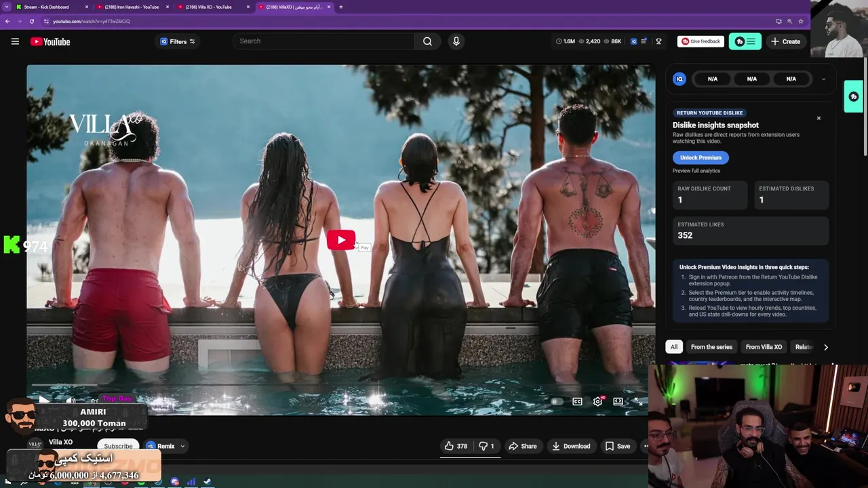Close the dislike insights snapshot
The image size is (868, 488).
(x=818, y=119)
